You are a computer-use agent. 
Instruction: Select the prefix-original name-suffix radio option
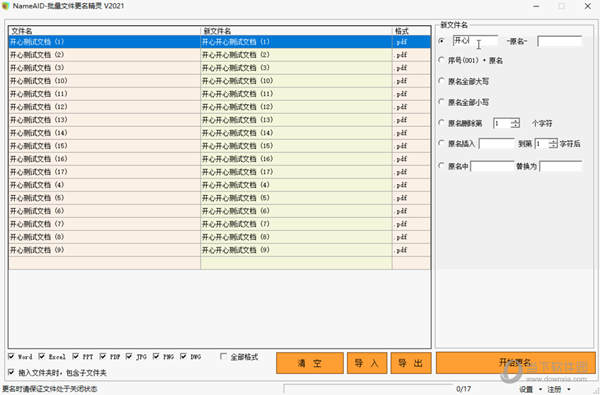442,41
